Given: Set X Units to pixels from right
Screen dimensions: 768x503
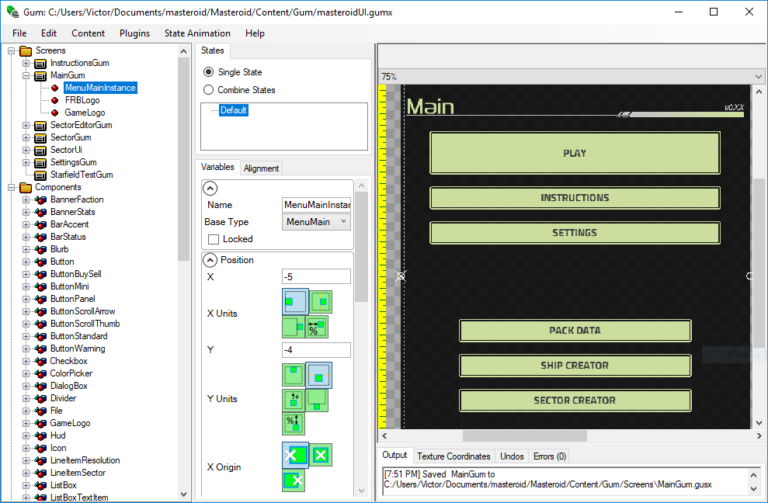Looking at the screenshot, I should pos(295,327).
